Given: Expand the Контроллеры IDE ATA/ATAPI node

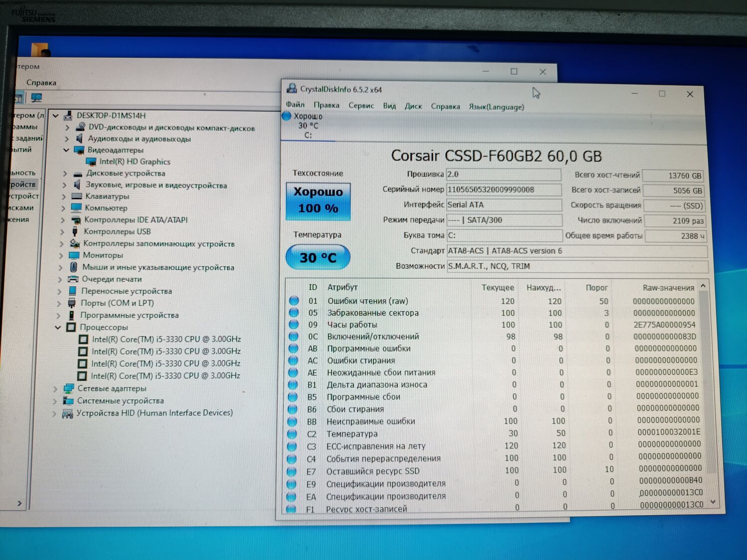Looking at the screenshot, I should 64,220.
